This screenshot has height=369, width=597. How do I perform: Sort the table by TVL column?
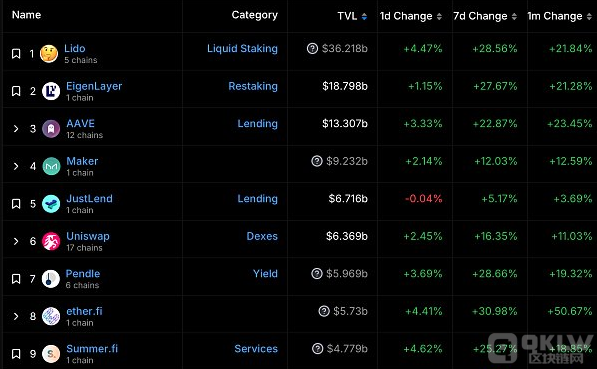click(352, 16)
